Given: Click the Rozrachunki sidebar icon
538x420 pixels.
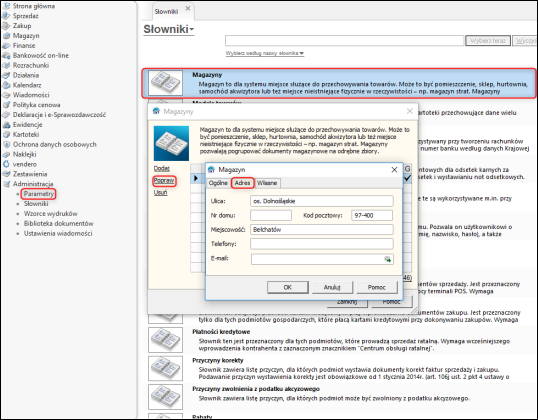Looking at the screenshot, I should coord(6,65).
